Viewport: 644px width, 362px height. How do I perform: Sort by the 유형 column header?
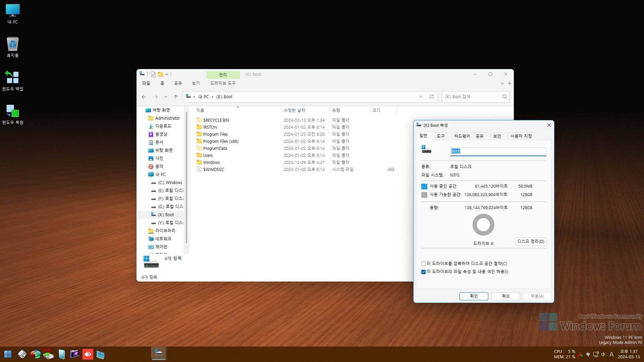[x=350, y=110]
